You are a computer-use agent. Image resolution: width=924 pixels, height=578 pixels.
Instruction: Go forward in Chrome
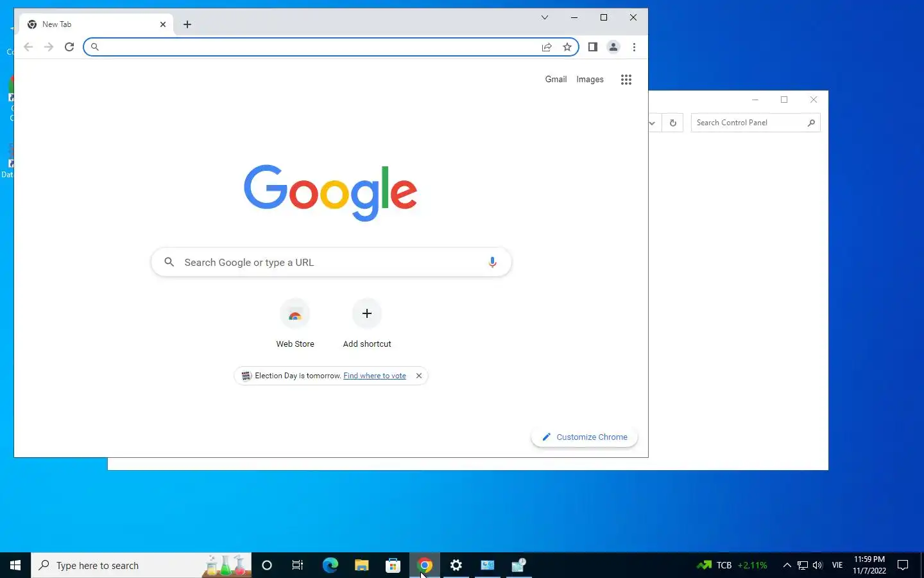tap(49, 47)
